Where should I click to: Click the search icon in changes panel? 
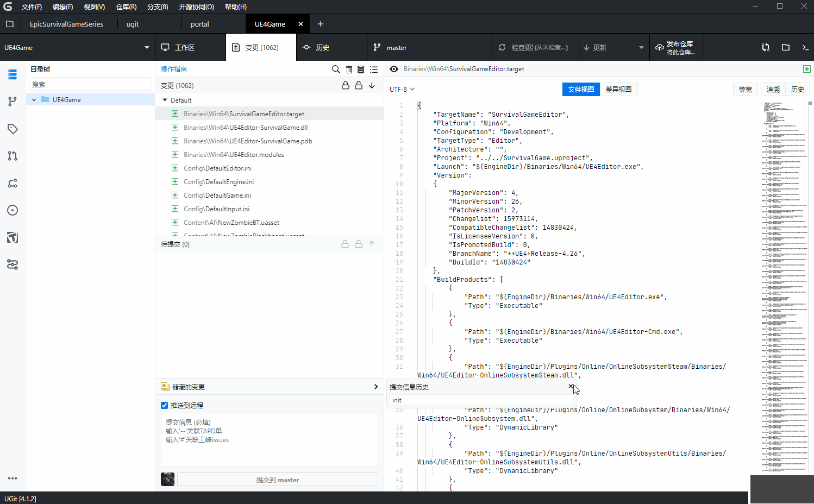[336, 70]
